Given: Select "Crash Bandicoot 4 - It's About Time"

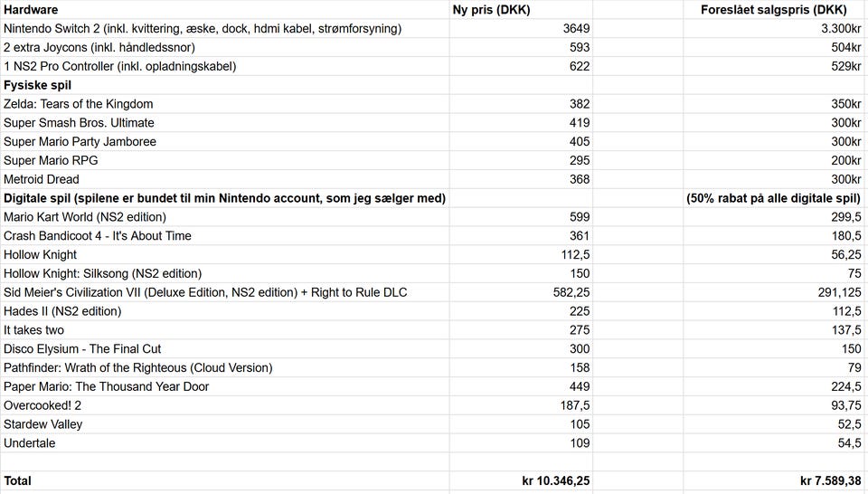Looking at the screenshot, I should [x=225, y=235].
